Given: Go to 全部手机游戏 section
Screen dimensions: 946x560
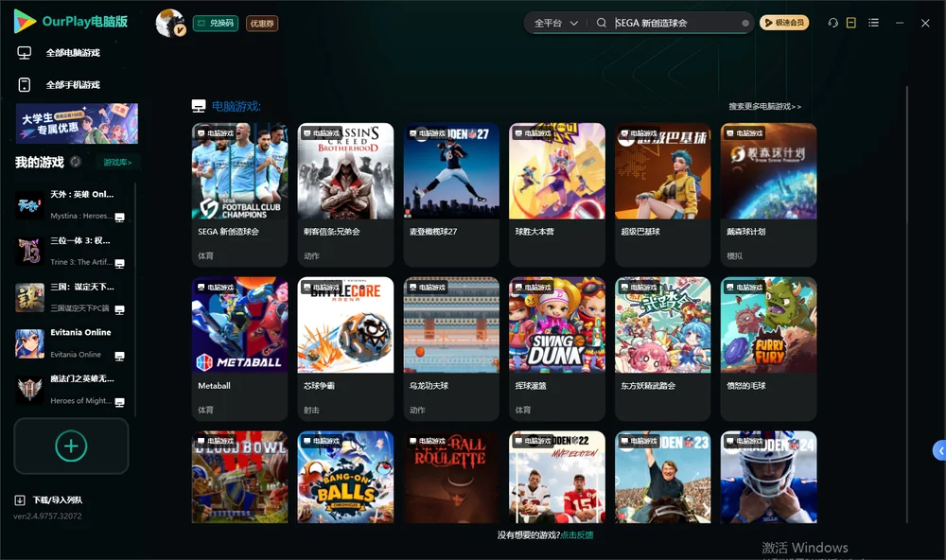Looking at the screenshot, I should [x=59, y=85].
